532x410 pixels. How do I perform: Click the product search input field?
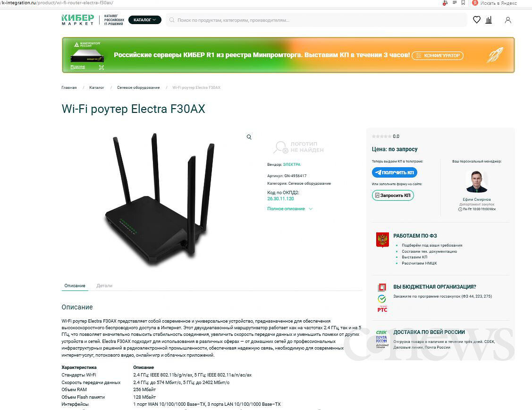pyautogui.click(x=316, y=20)
